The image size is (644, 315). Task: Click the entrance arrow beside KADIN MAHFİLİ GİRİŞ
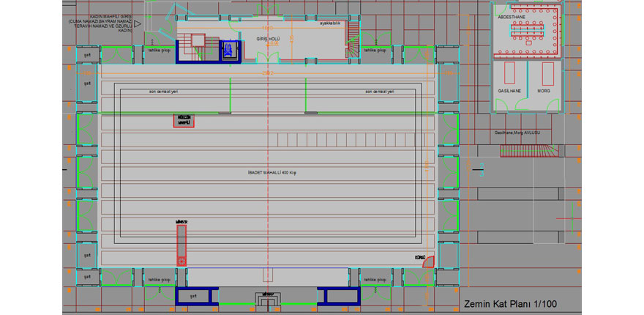[138, 23]
